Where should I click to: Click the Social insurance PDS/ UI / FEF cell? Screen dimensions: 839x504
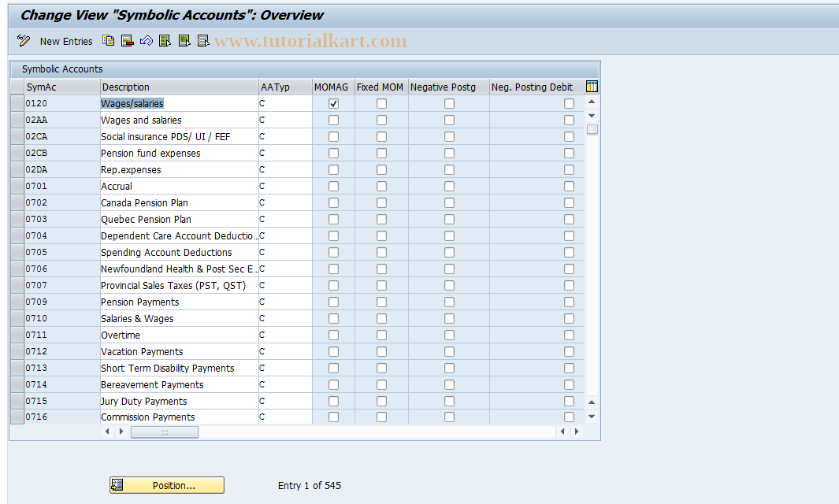click(x=180, y=136)
